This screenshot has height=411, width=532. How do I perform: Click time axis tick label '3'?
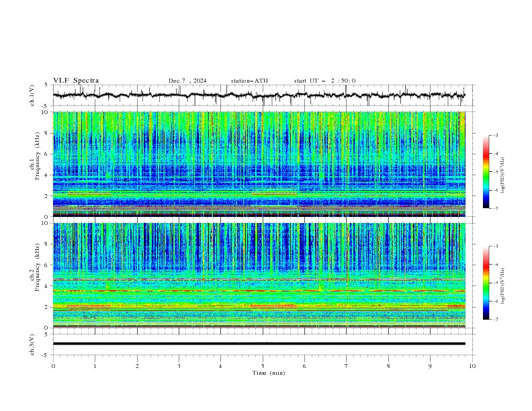point(179,366)
